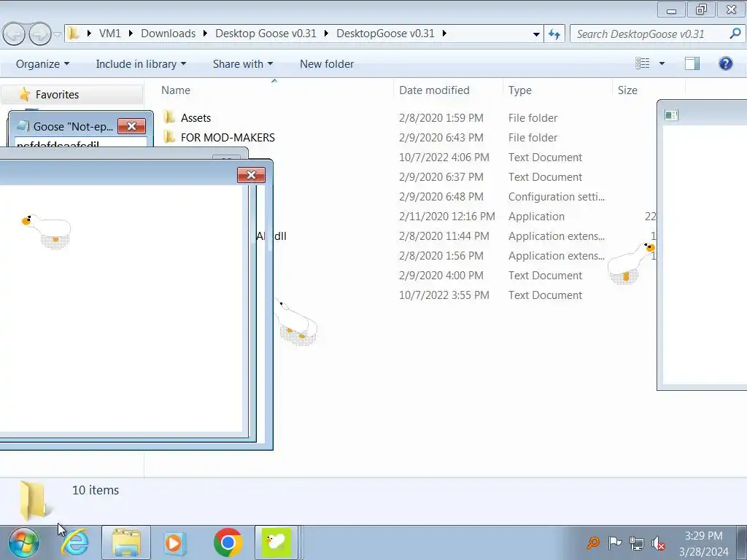This screenshot has width=747, height=560.
Task: Switch to Desktop Goose taskbar button
Action: click(276, 542)
